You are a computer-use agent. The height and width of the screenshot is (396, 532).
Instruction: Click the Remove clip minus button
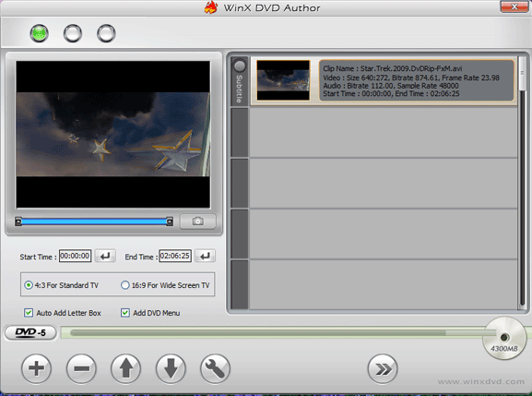[x=81, y=368]
